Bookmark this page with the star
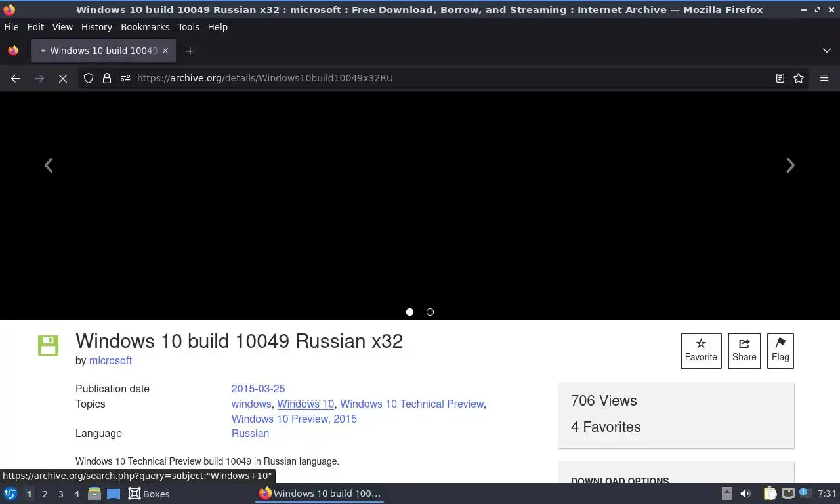The image size is (840, 504). pyautogui.click(x=799, y=78)
